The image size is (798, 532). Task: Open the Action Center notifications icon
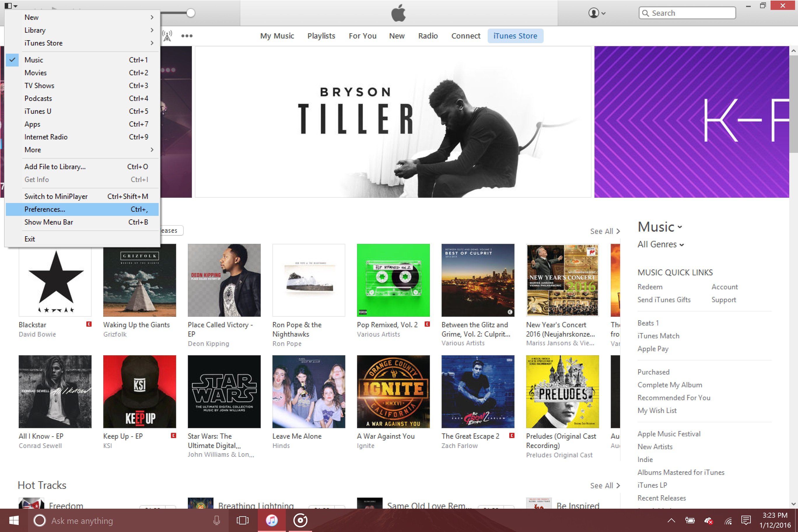point(746,520)
